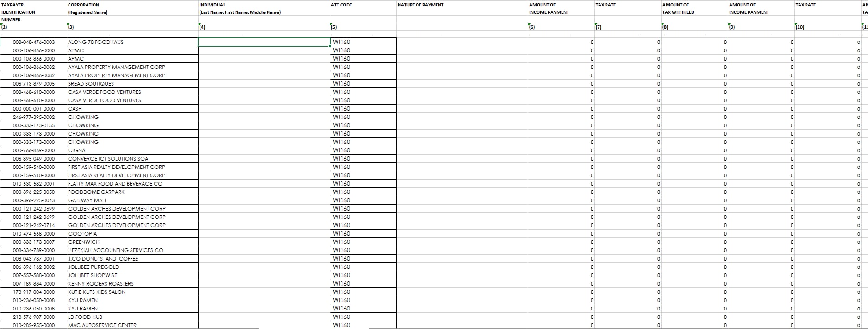Select TIN 173-917-004-0000
The height and width of the screenshot is (329, 868).
point(34,292)
